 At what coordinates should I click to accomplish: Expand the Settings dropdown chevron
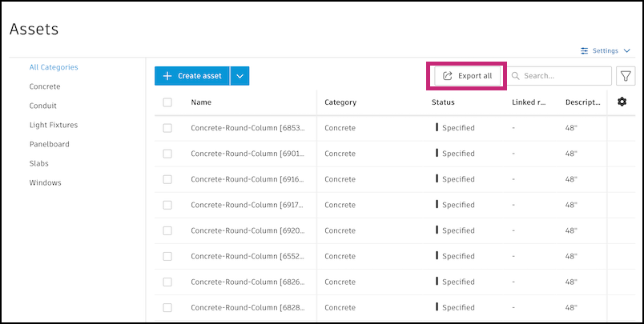[x=626, y=50]
